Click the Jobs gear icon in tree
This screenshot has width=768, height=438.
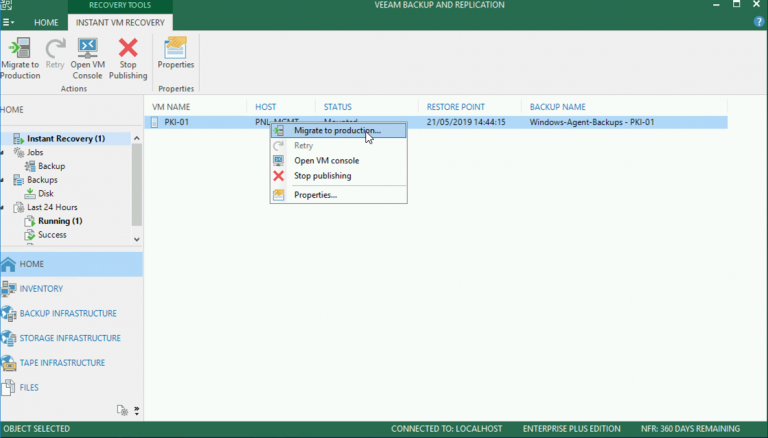[x=19, y=152]
